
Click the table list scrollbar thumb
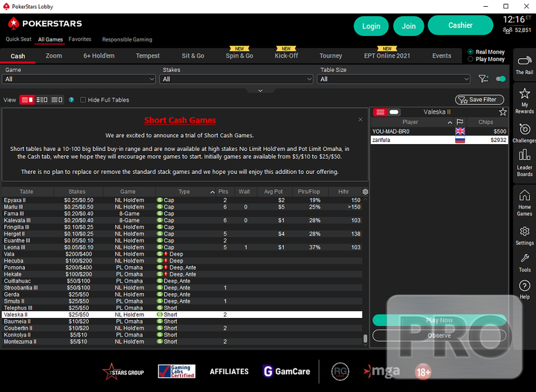[x=365, y=338]
